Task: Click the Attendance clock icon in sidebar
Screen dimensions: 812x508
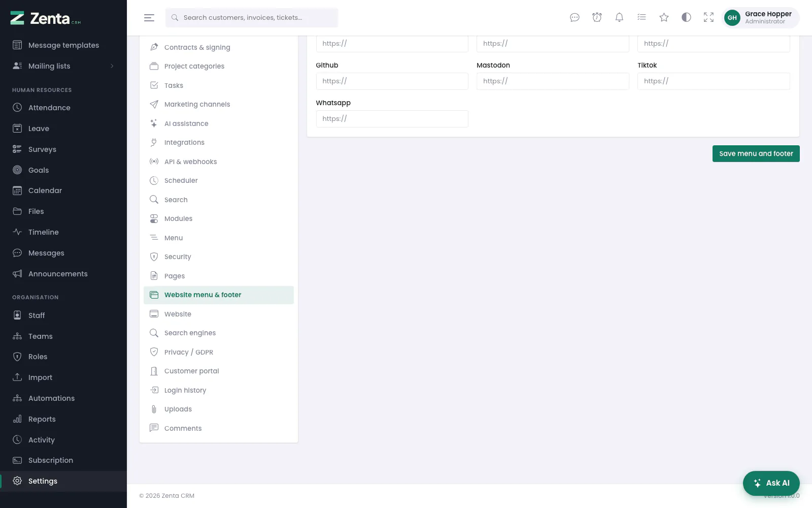Action: 17,108
